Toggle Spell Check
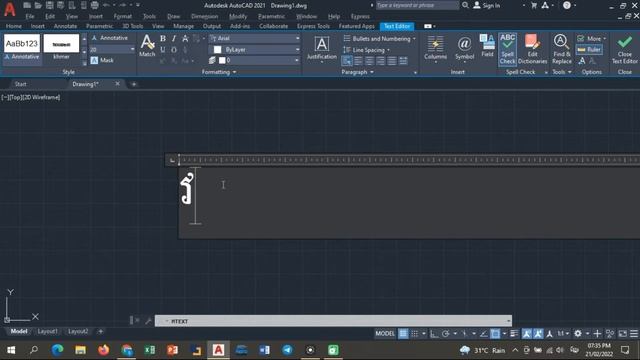 tap(507, 49)
